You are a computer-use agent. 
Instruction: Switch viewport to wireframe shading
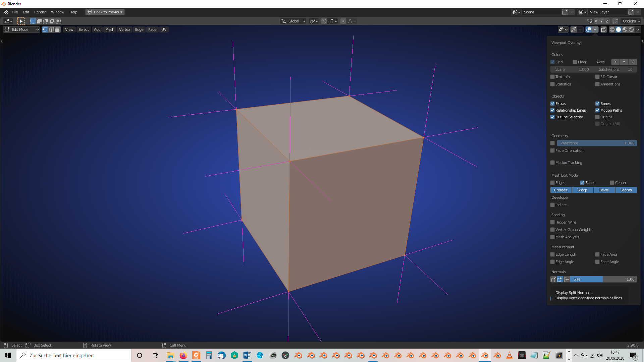611,29
